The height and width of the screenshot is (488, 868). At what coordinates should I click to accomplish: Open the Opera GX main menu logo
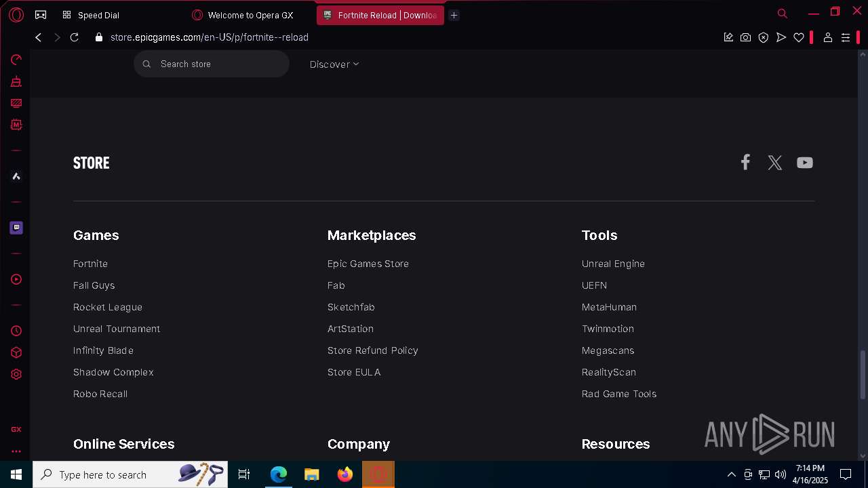[x=16, y=14]
